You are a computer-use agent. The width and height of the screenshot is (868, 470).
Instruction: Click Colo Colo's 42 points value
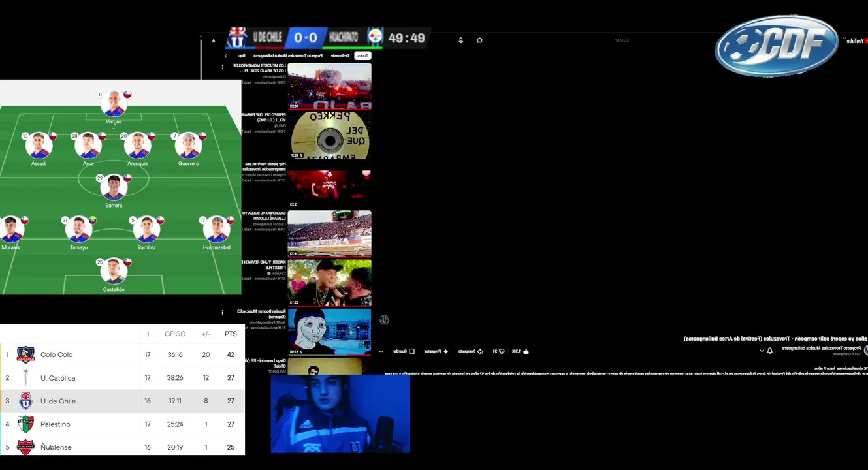[231, 354]
